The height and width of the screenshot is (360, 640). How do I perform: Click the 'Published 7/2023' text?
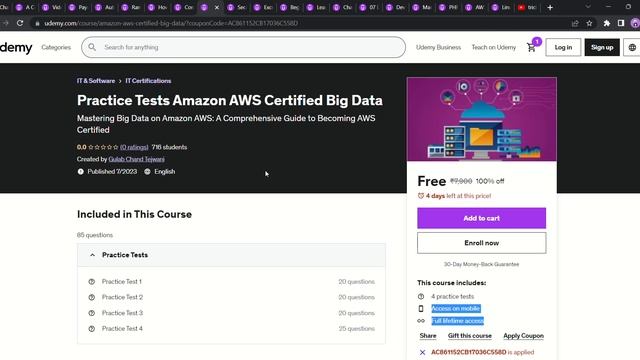click(x=112, y=171)
